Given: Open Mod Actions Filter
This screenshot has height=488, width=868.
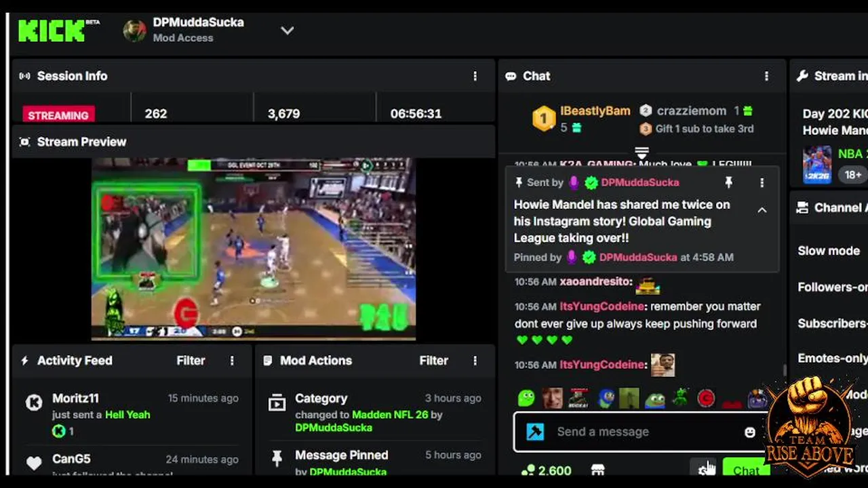Looking at the screenshot, I should coord(433,361).
